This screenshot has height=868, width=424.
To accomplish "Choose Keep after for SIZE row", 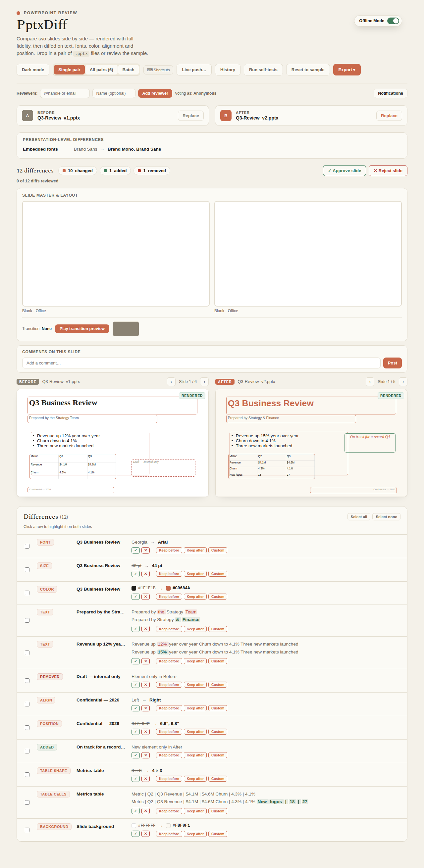I will 195,574.
